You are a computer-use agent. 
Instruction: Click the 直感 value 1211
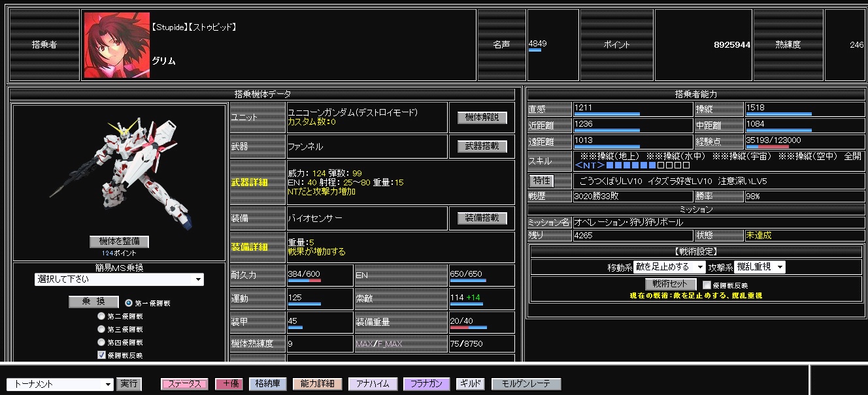click(582, 107)
